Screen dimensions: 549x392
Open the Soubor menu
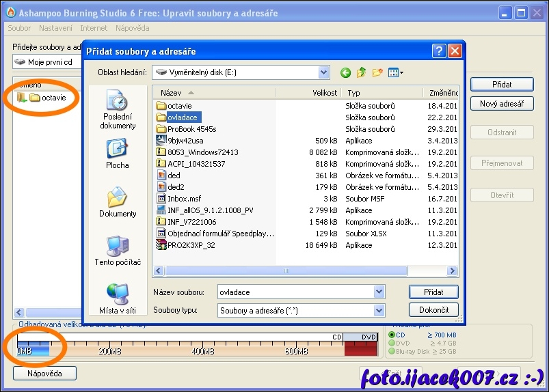pos(19,28)
